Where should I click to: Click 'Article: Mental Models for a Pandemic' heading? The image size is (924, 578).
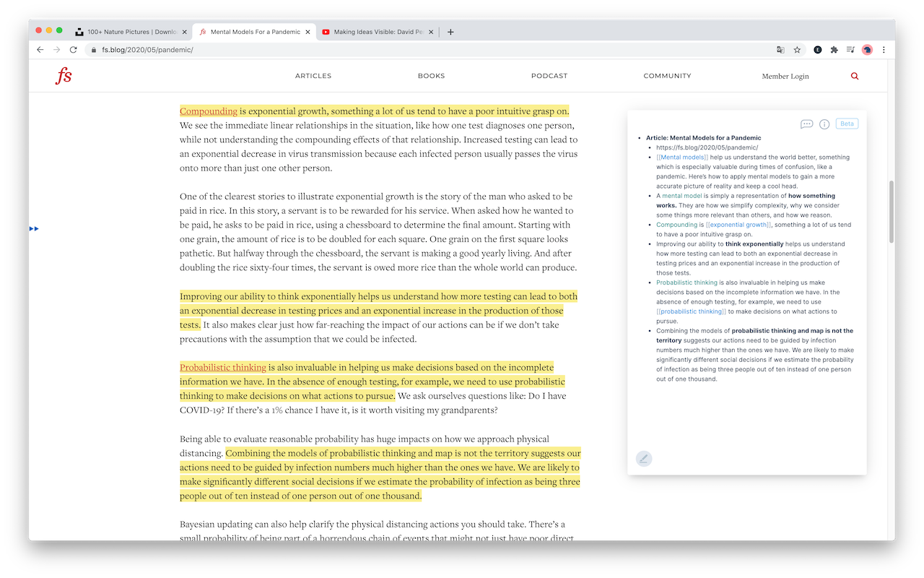coord(703,138)
